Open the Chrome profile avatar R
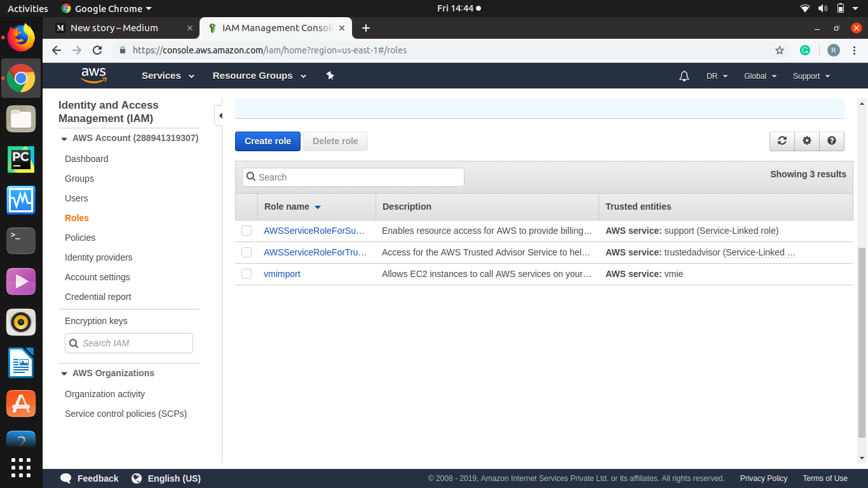 [834, 50]
